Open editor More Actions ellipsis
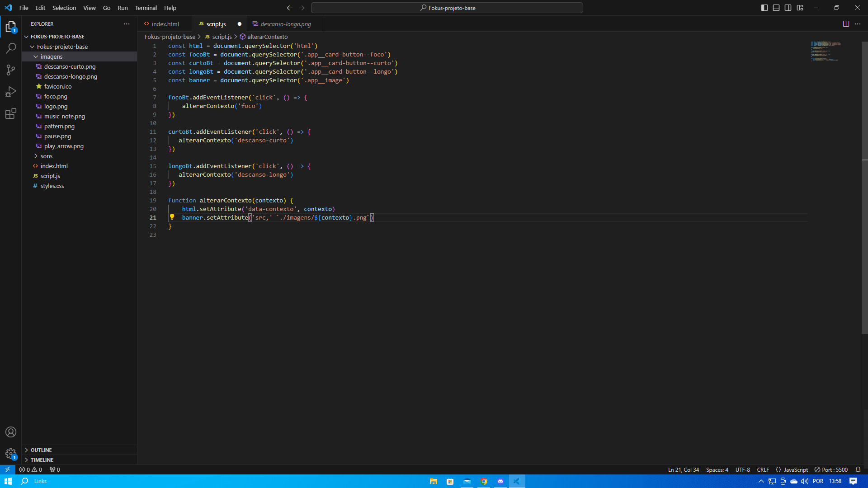The width and height of the screenshot is (868, 488). [858, 24]
